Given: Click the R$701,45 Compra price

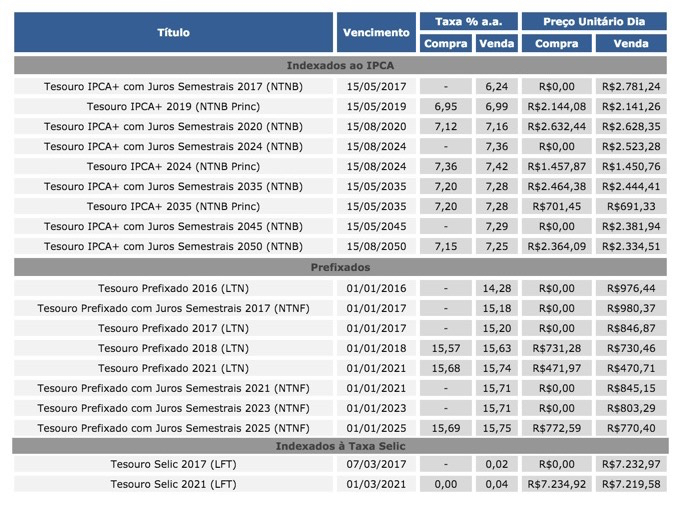Looking at the screenshot, I should pos(557,206).
